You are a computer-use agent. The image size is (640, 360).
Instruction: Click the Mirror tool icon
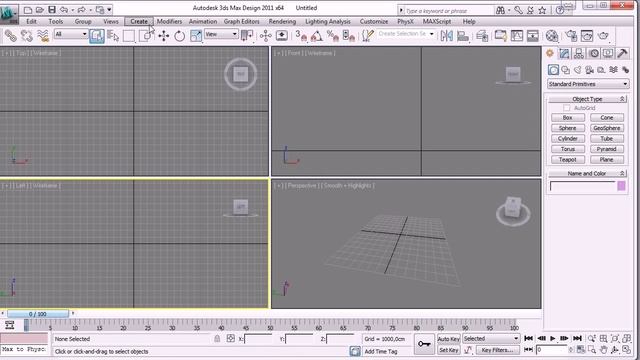(x=447, y=36)
